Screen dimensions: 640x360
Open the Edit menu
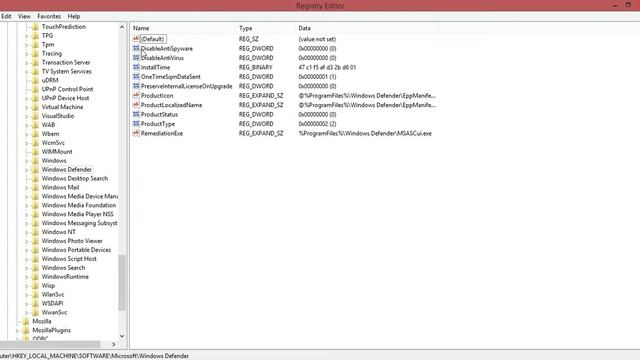click(x=6, y=16)
